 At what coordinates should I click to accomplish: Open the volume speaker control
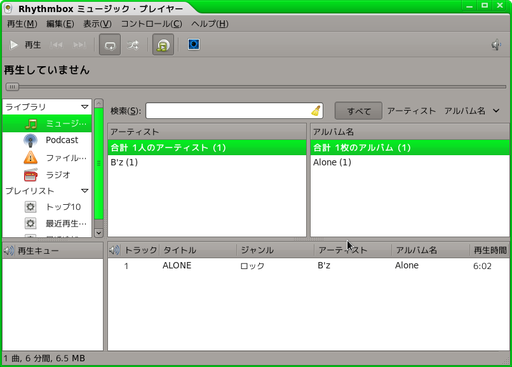(496, 45)
